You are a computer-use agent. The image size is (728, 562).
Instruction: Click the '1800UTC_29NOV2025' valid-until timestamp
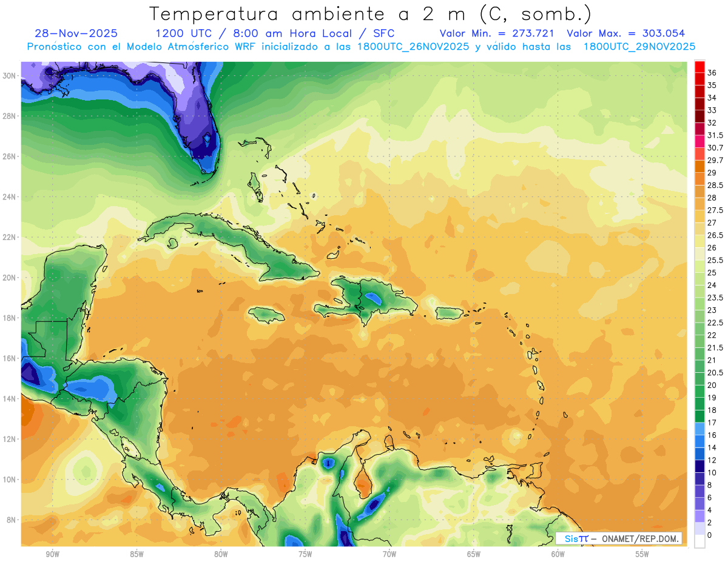(x=639, y=46)
